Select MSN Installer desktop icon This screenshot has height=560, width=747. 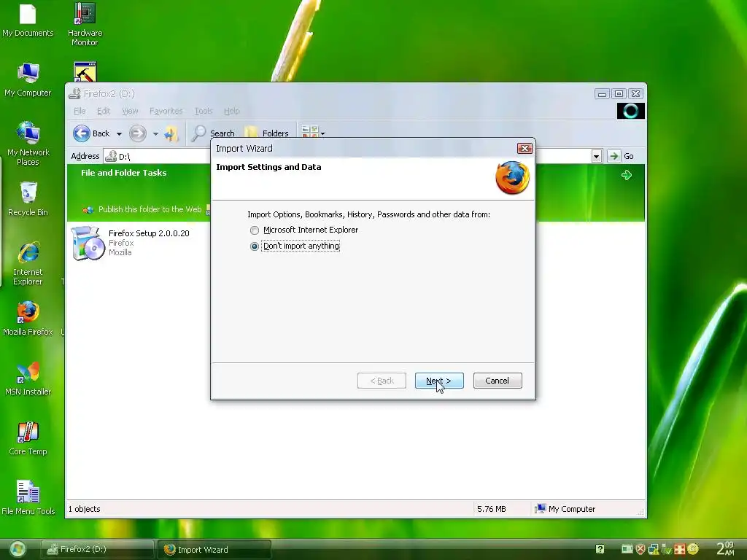28,379
